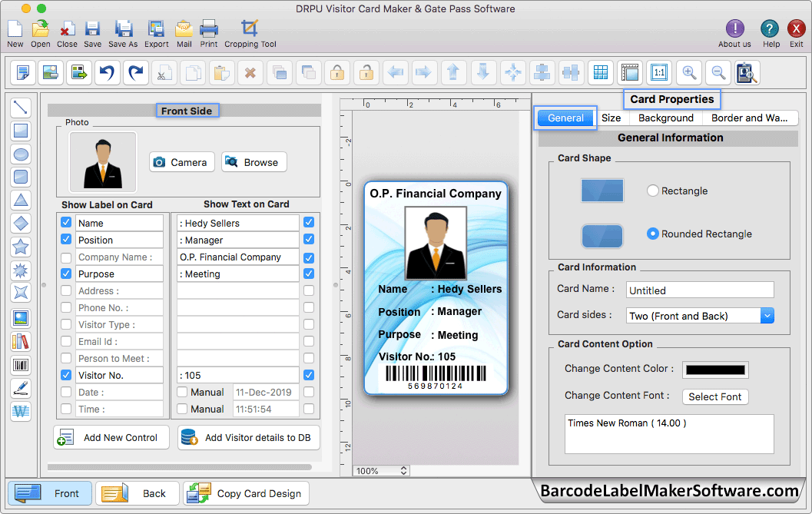Toggle the show-text checkbox for Meeting

point(309,273)
